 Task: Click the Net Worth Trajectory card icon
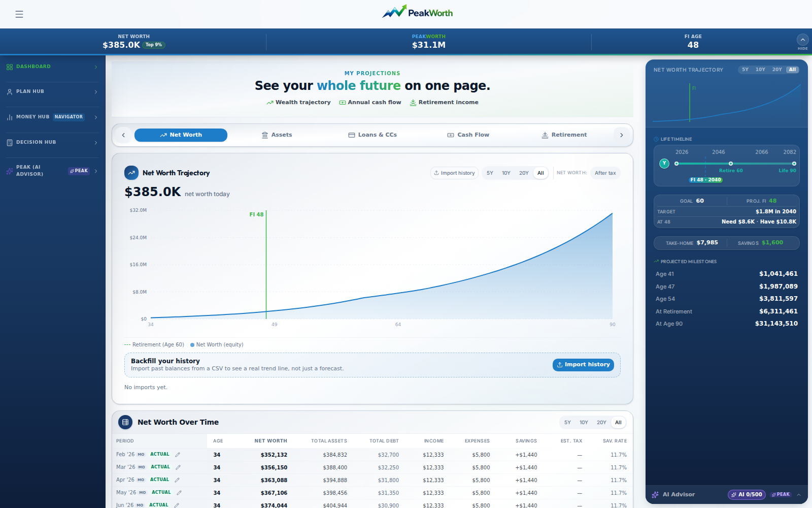pos(131,173)
